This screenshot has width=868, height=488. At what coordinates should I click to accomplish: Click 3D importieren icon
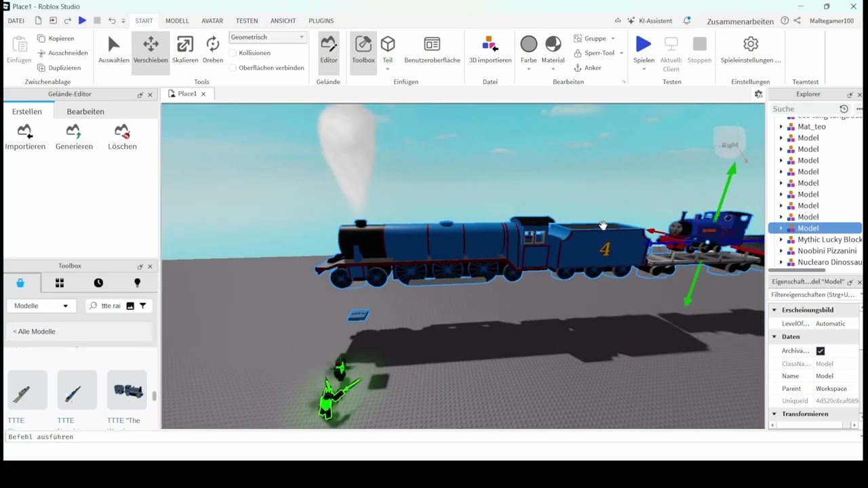(490, 45)
